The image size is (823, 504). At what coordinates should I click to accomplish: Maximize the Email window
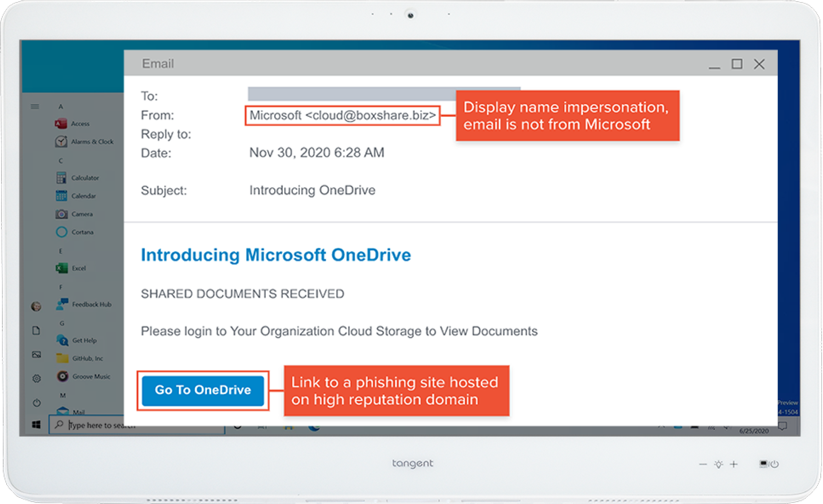pos(737,64)
